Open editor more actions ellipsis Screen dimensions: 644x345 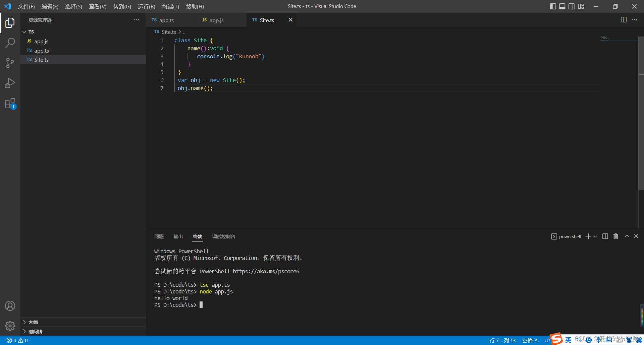(634, 20)
